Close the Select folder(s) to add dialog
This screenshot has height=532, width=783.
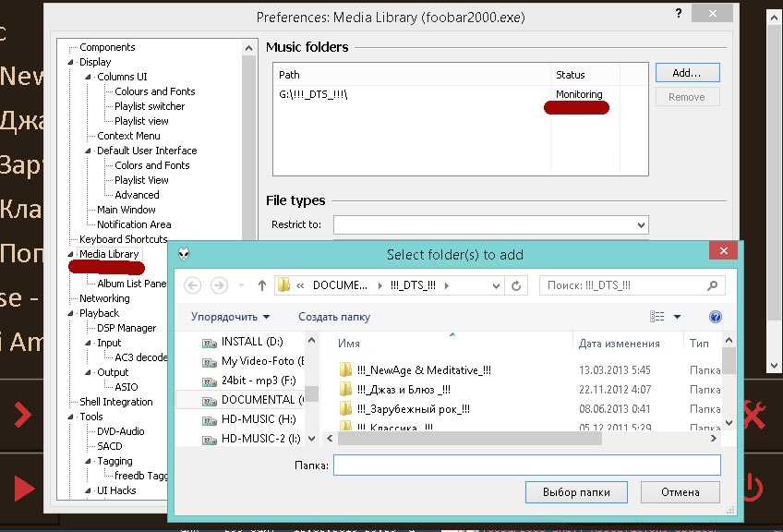tap(723, 251)
